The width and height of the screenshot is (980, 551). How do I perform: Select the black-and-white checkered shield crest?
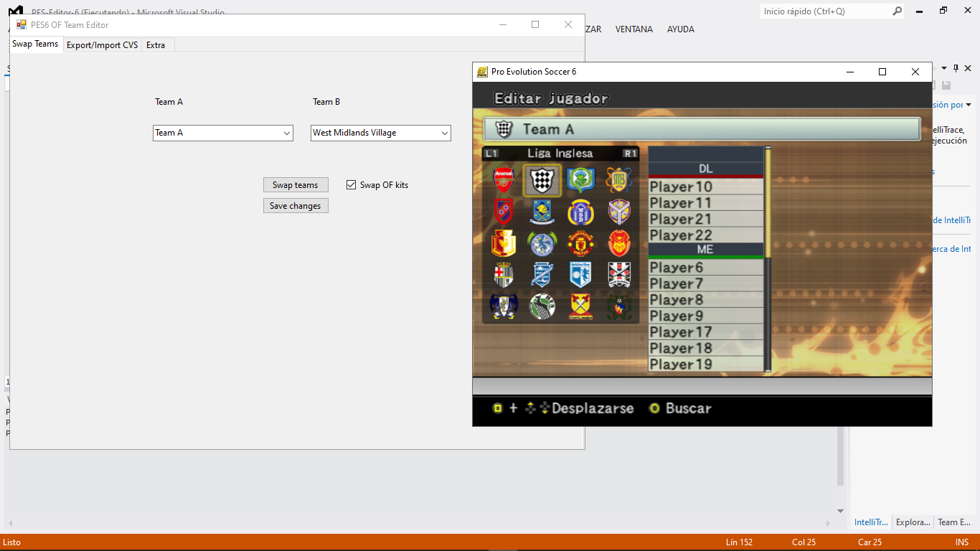click(542, 180)
